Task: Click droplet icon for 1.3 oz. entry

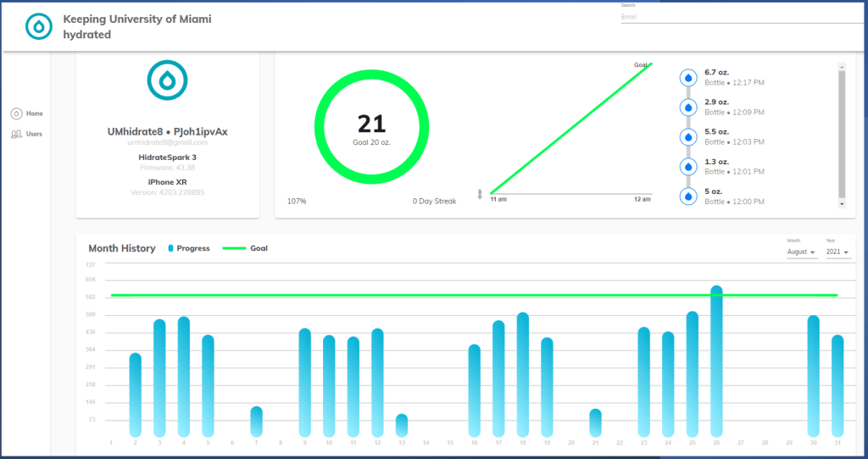Action: [688, 167]
